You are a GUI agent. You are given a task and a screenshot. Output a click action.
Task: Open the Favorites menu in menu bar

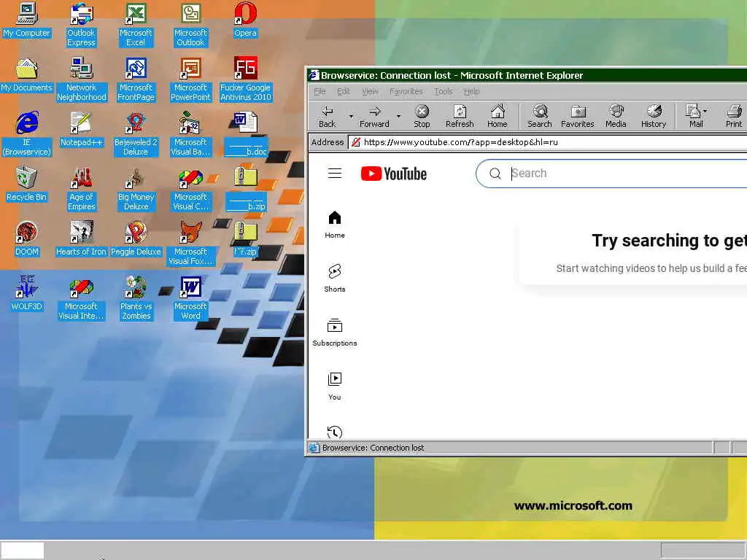[406, 91]
